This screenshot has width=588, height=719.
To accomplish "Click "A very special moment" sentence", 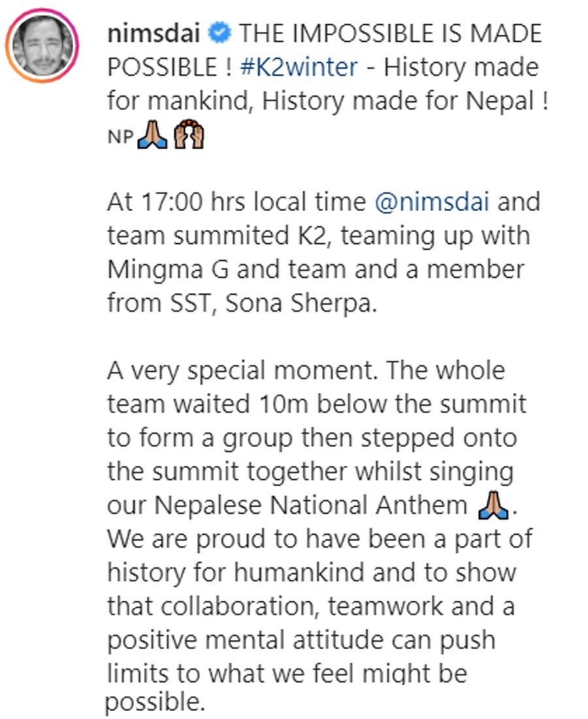I will click(242, 371).
